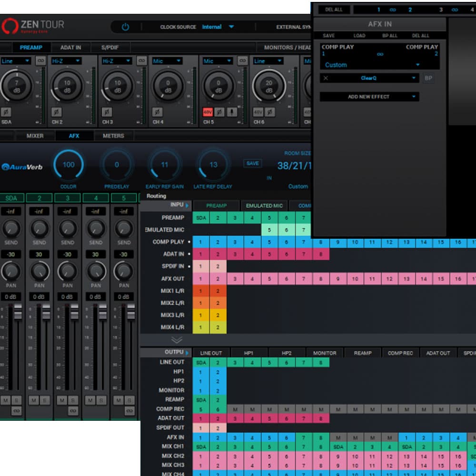The image size is (476, 476).
Task: Click SAVE in the AFX IN panel
Action: pos(329,36)
